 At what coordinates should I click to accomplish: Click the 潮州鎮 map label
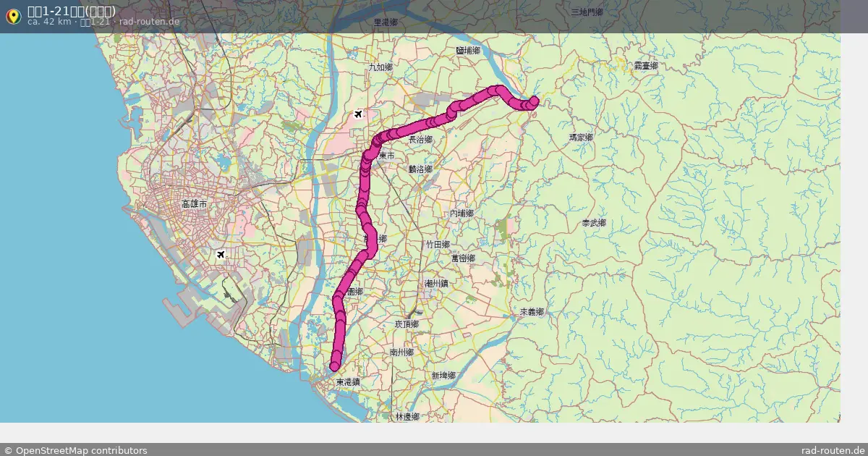[436, 283]
